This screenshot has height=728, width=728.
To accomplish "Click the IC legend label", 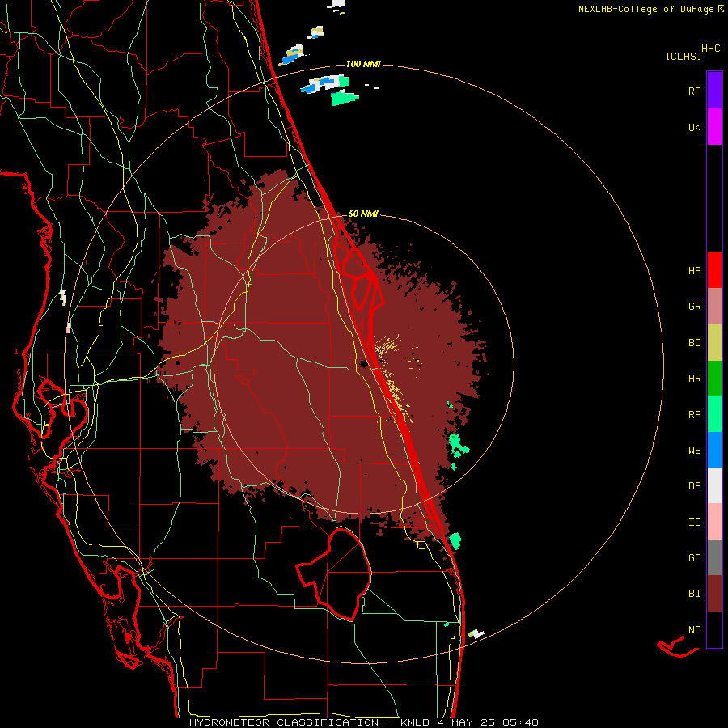I will pyautogui.click(x=694, y=523).
